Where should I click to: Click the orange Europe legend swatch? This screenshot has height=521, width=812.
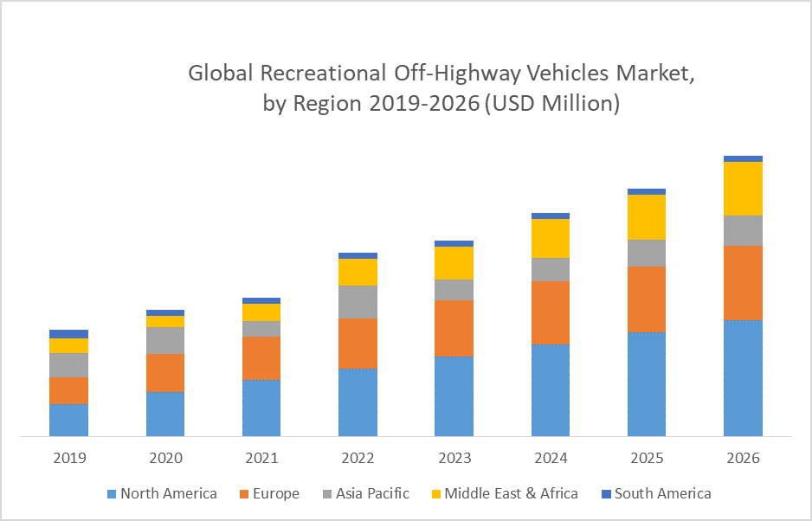(245, 494)
